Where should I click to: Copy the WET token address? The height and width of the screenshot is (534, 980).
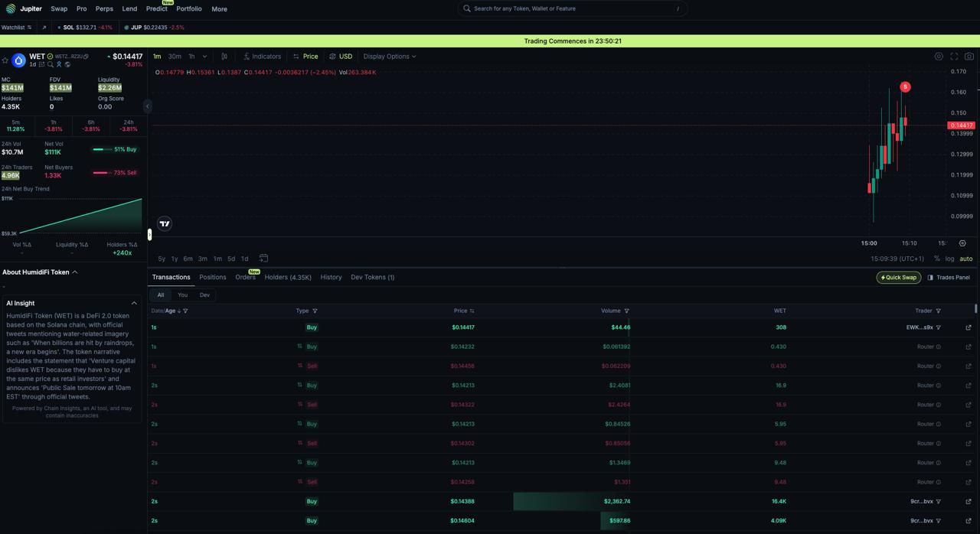coord(86,57)
